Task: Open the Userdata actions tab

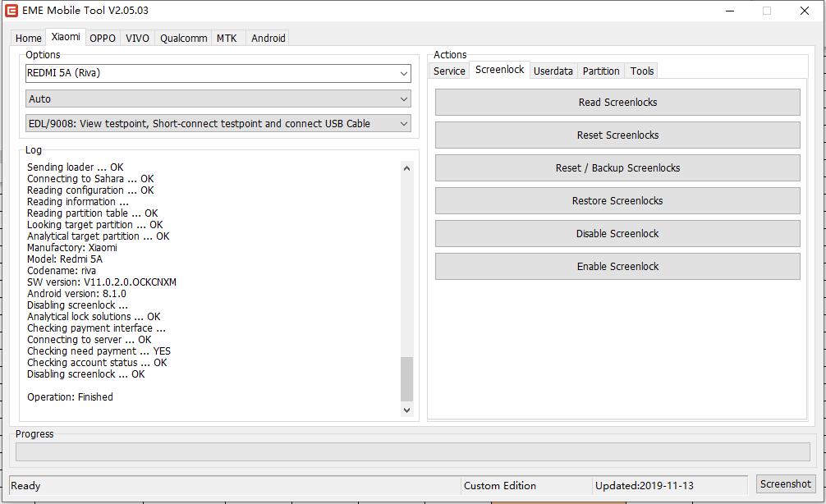Action: point(553,71)
